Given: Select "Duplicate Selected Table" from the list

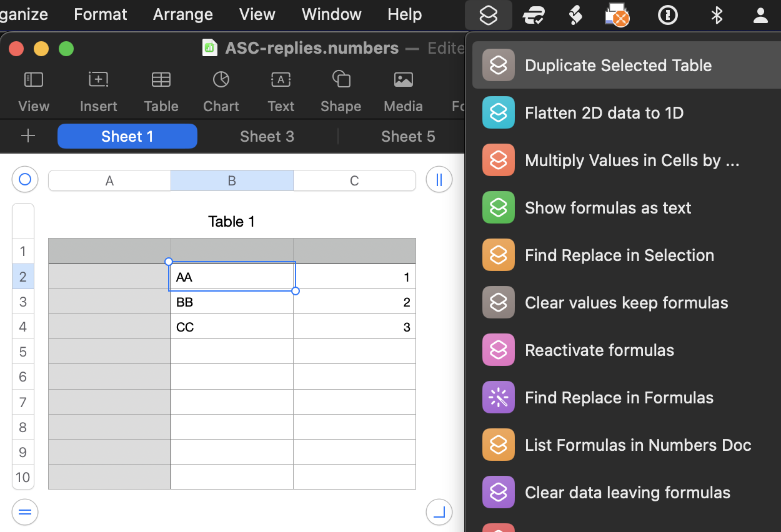Looking at the screenshot, I should click(618, 65).
